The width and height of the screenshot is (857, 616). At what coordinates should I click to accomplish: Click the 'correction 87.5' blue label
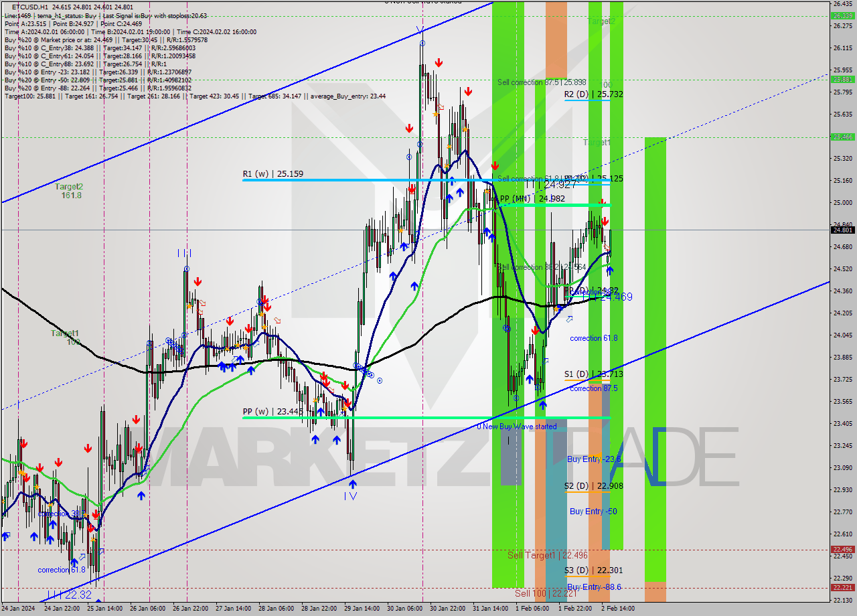pyautogui.click(x=593, y=388)
